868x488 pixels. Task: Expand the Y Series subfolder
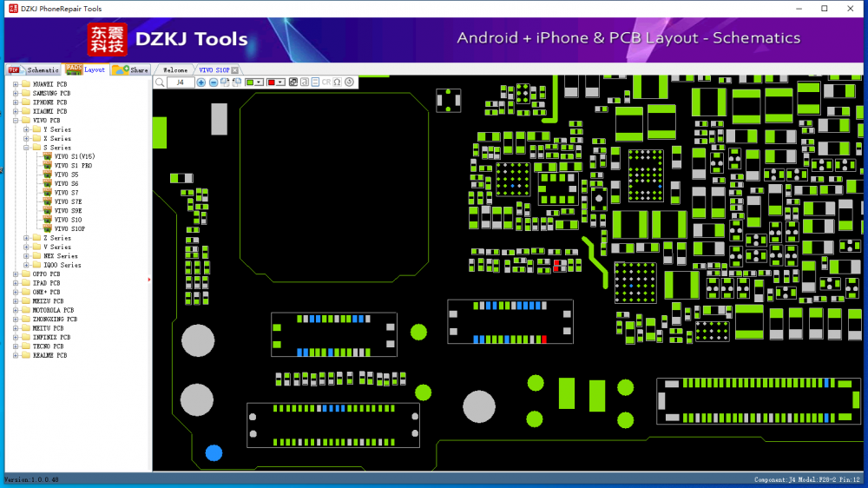[x=26, y=129]
